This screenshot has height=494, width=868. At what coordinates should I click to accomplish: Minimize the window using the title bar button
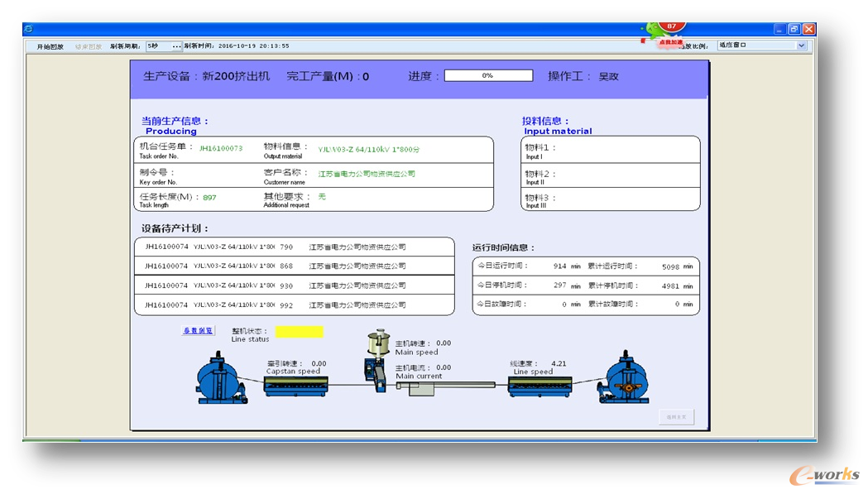(780, 29)
